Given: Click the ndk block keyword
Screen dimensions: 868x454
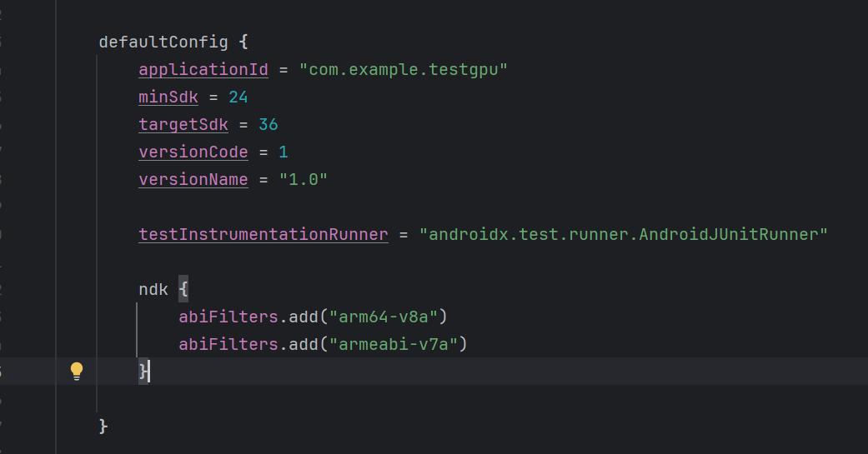Looking at the screenshot, I should 153,290.
